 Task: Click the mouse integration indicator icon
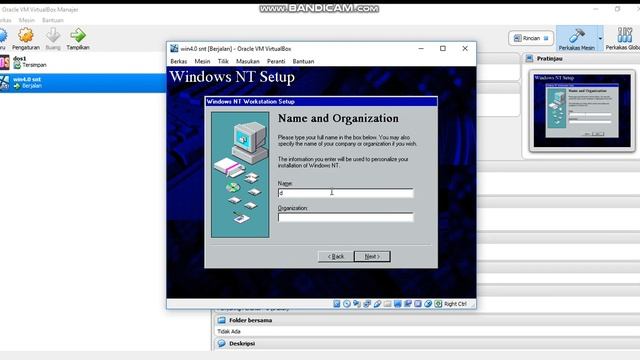(x=428, y=304)
